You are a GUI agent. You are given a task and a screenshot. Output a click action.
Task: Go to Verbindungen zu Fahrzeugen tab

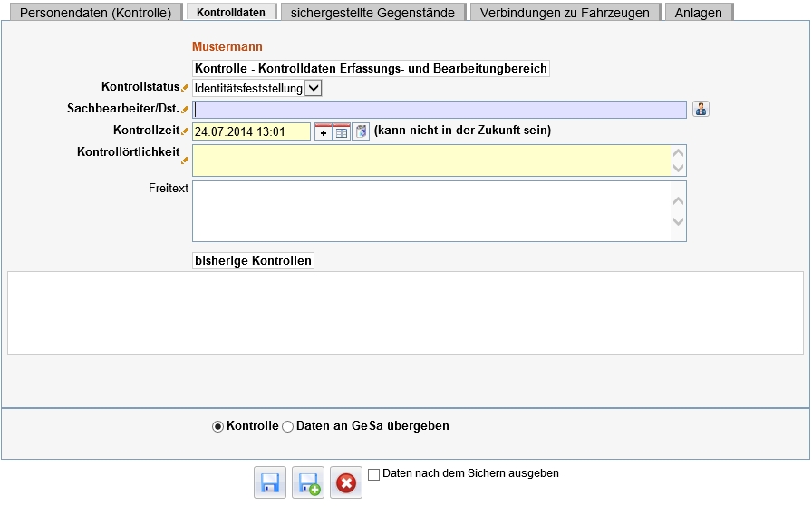point(565,13)
